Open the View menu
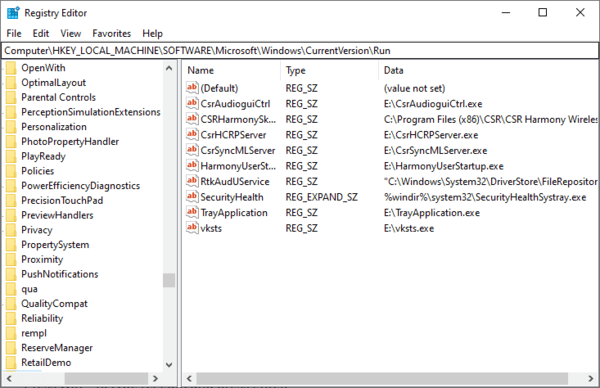The width and height of the screenshot is (600, 388). 70,34
